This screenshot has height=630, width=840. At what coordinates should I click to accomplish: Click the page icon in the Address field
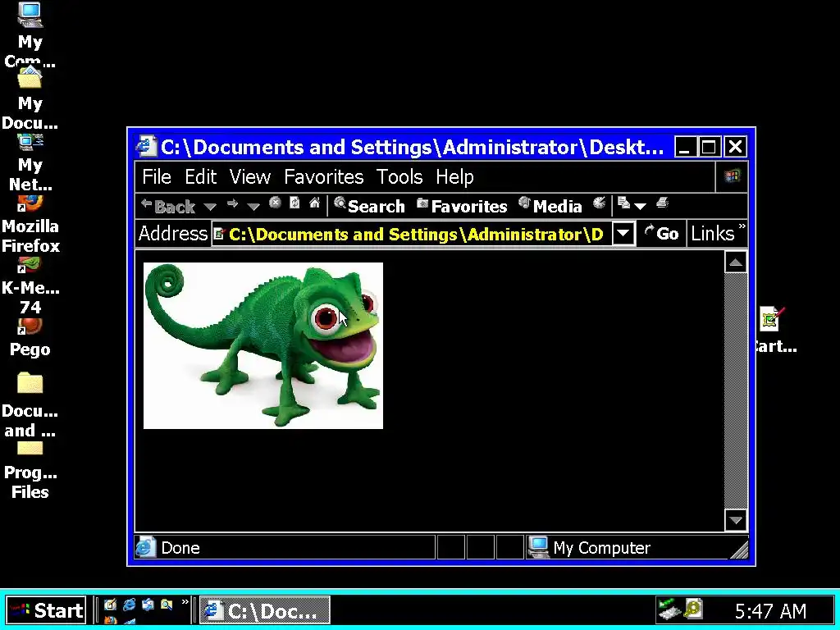(218, 234)
